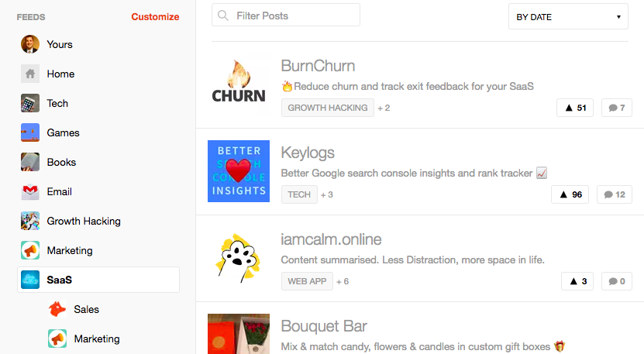The width and height of the screenshot is (644, 354).
Task: Click the GROWTH HACKING tag on BurnChurn
Action: coord(328,108)
